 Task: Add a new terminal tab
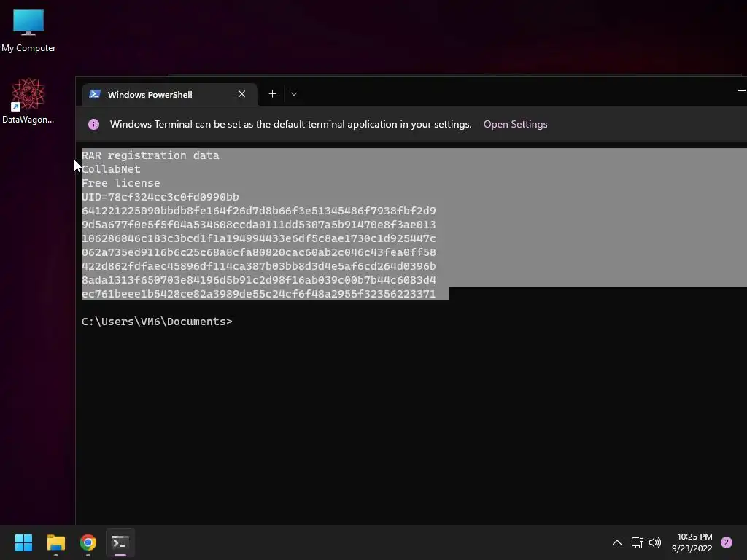[x=273, y=94]
